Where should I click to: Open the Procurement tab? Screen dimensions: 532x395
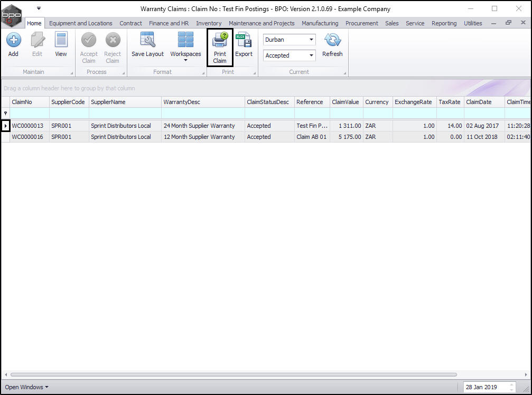click(x=362, y=23)
